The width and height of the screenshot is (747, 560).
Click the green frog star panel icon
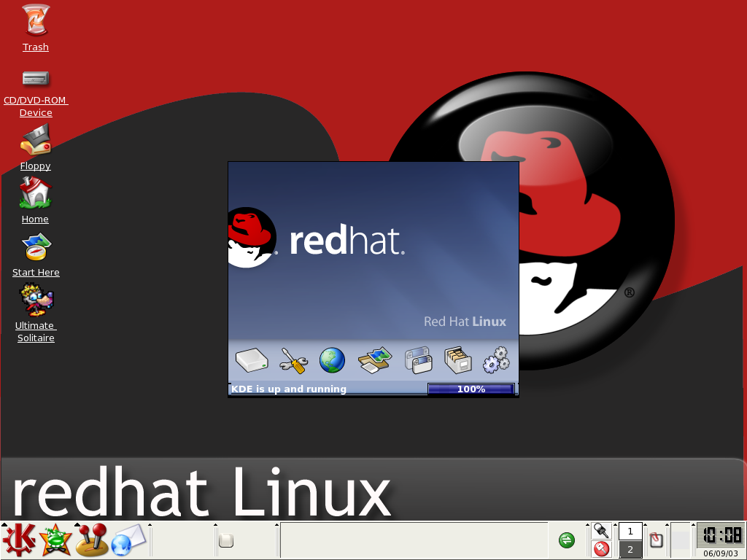pos(55,540)
